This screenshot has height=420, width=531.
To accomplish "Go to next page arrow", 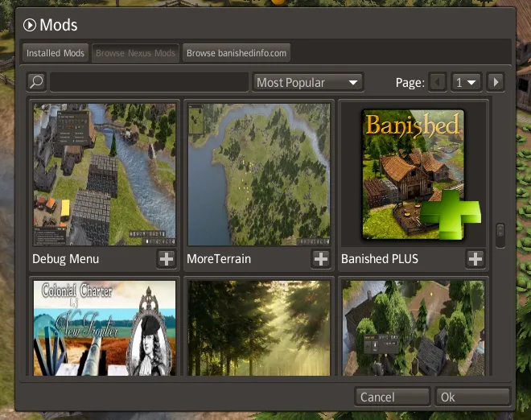I will click(x=496, y=82).
